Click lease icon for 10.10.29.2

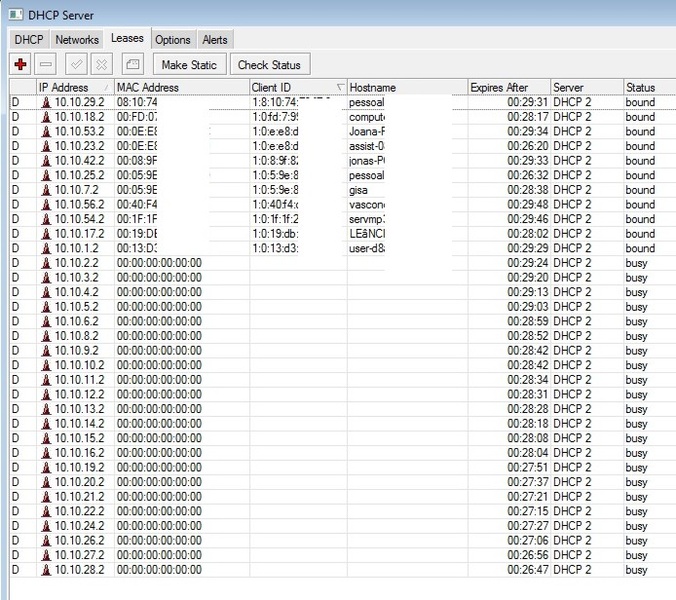point(46,103)
